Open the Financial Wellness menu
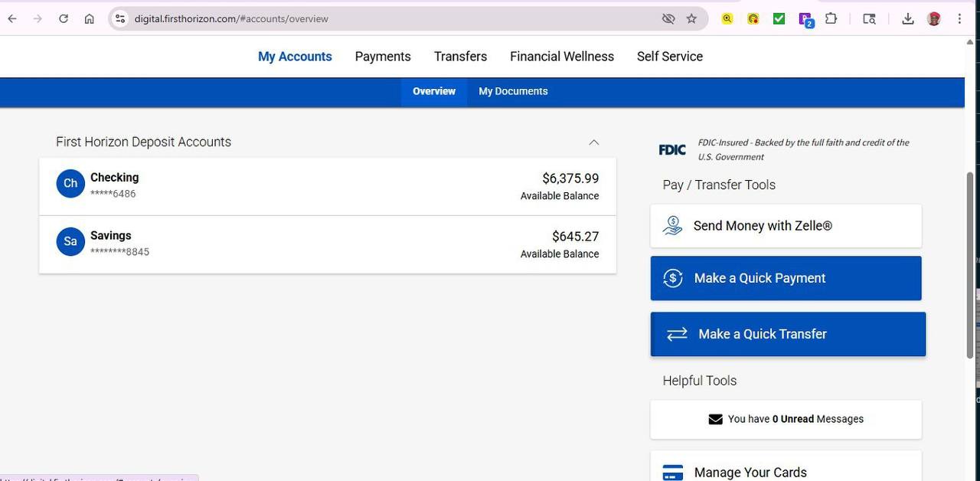Image resolution: width=980 pixels, height=481 pixels. point(562,57)
